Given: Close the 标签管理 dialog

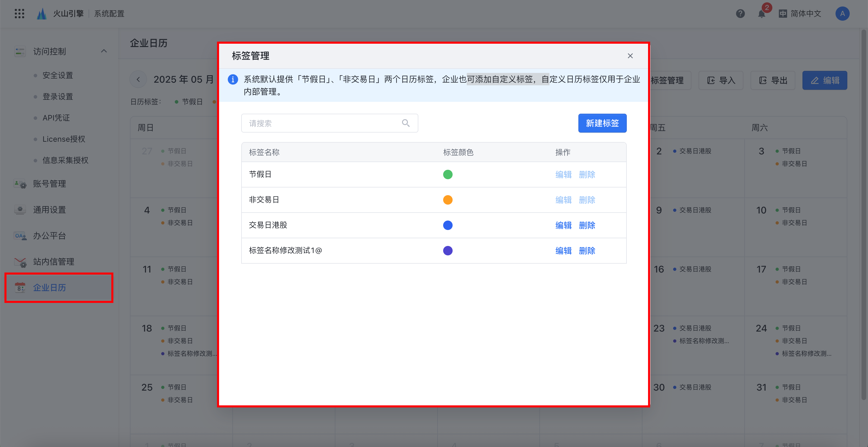Looking at the screenshot, I should point(630,56).
